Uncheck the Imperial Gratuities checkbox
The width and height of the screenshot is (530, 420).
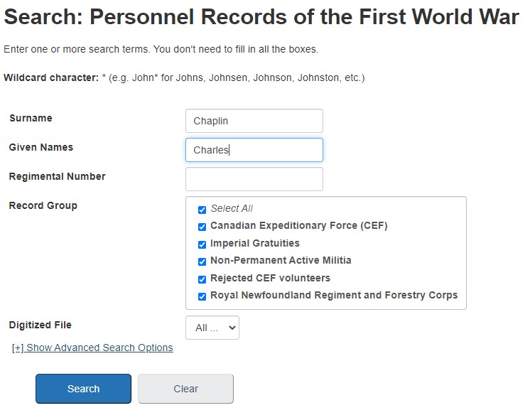pyautogui.click(x=202, y=244)
